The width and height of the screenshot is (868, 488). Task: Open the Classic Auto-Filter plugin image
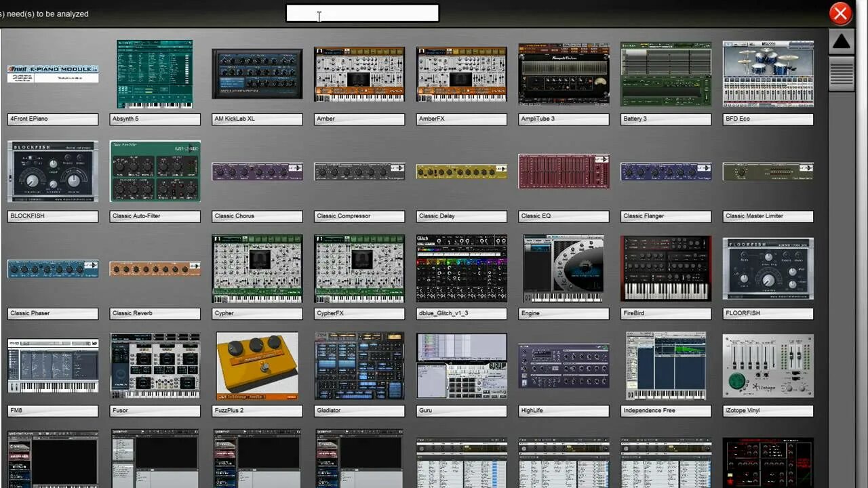pyautogui.click(x=155, y=171)
